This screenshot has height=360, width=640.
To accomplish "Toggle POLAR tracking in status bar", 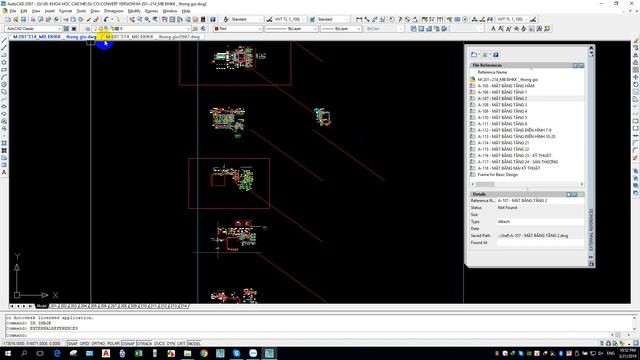I will click(113, 344).
